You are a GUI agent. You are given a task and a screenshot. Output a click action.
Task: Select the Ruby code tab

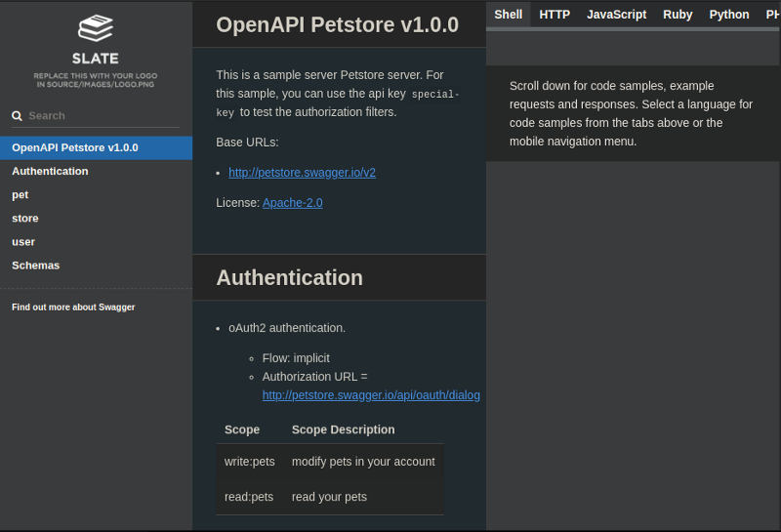point(678,15)
